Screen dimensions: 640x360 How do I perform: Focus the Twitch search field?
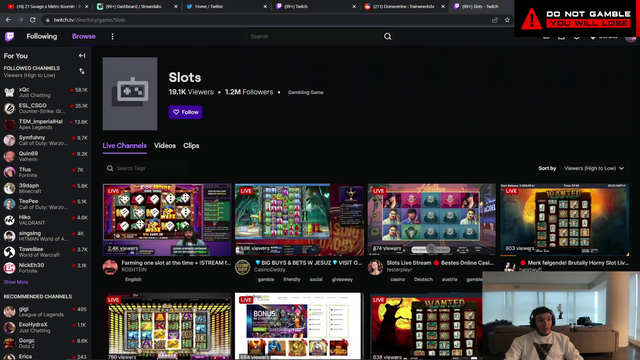click(x=313, y=37)
